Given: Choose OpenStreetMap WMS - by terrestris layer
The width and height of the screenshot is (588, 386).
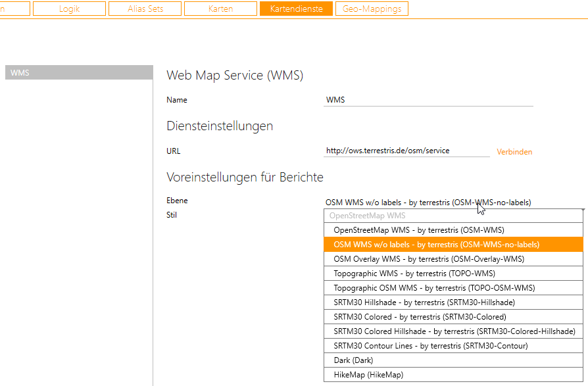Looking at the screenshot, I should click(419, 230).
